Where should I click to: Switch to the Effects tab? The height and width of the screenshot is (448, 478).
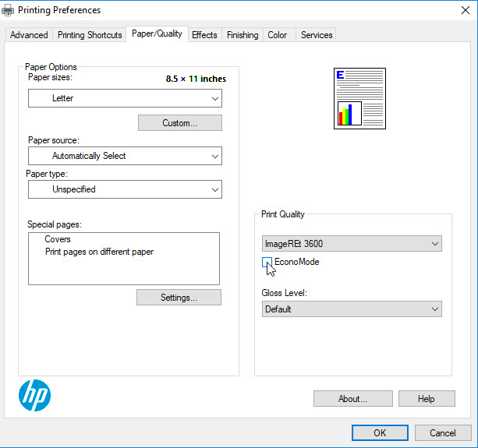click(204, 35)
